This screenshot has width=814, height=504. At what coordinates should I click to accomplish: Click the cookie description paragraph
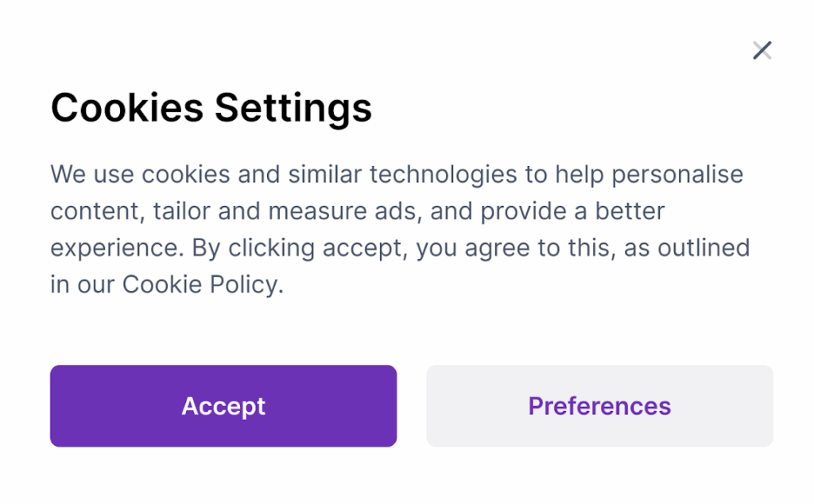(397, 230)
